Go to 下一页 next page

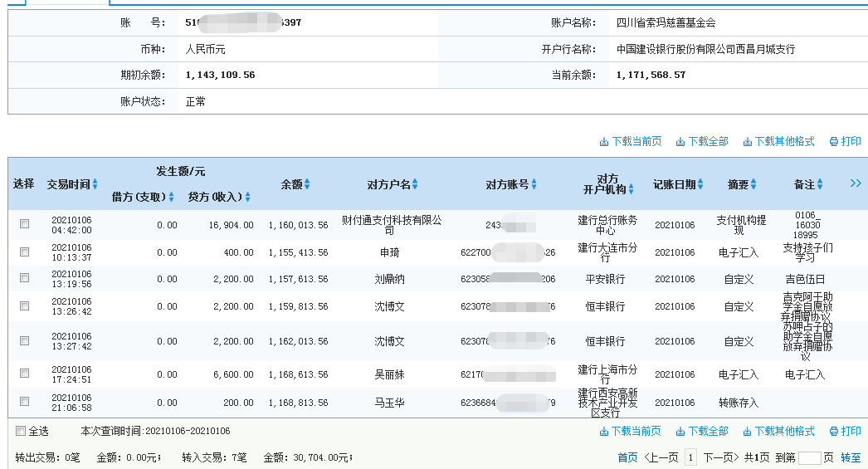tap(721, 457)
